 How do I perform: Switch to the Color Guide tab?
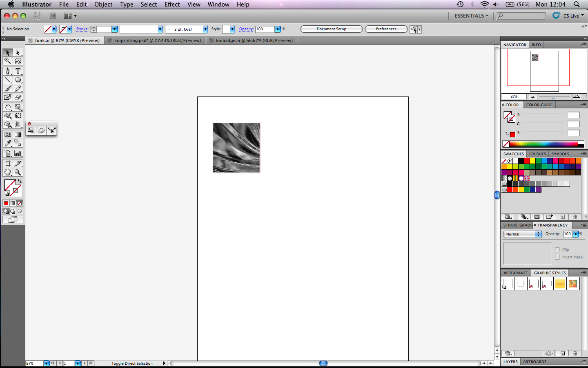click(x=539, y=105)
